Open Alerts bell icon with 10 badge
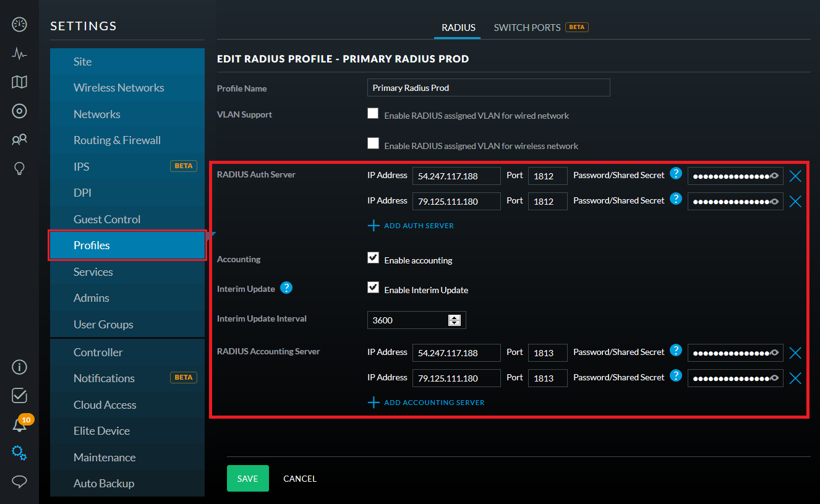The width and height of the screenshot is (820, 504). pyautogui.click(x=22, y=423)
